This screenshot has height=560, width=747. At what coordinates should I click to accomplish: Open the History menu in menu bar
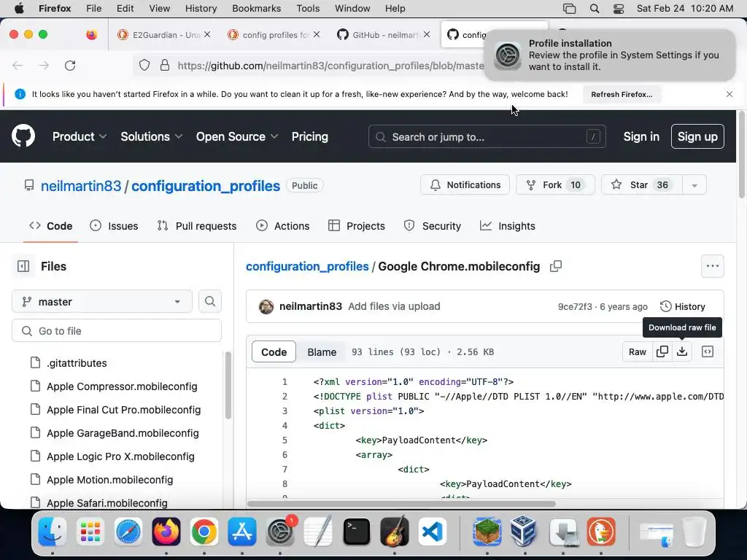(x=201, y=9)
